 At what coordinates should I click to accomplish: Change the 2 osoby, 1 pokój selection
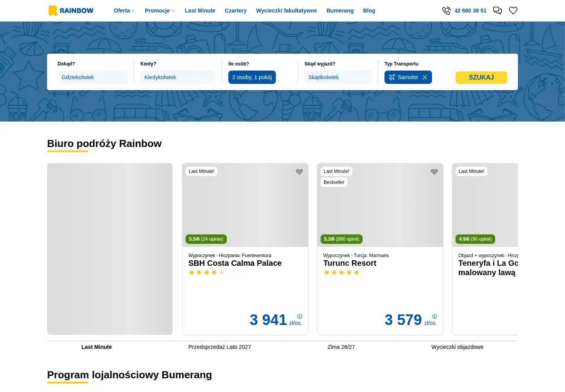click(252, 77)
